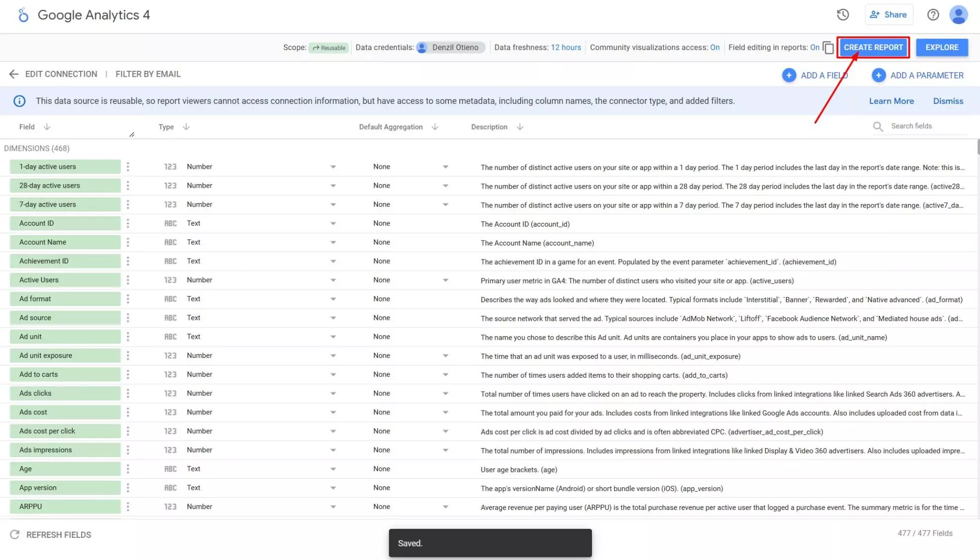The width and height of the screenshot is (980, 560).
Task: Open the three-dot menu for Ads cost
Action: (128, 412)
